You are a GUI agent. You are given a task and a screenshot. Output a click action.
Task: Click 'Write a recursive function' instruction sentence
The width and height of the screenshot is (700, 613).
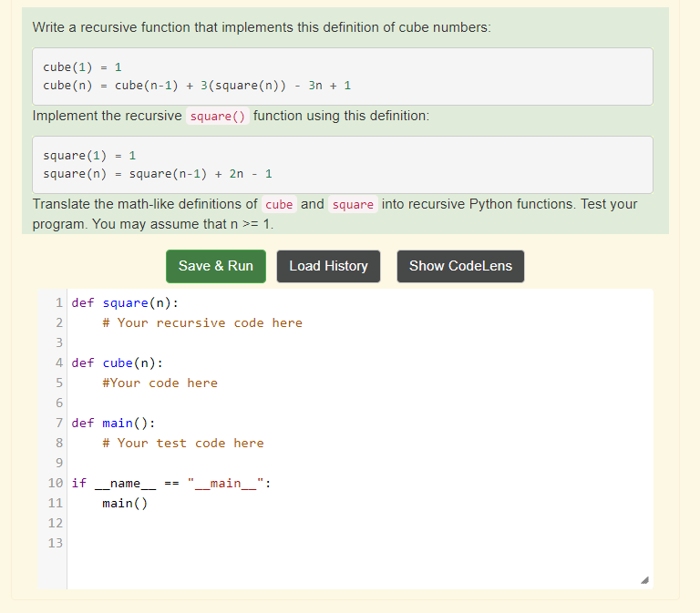[x=262, y=27]
